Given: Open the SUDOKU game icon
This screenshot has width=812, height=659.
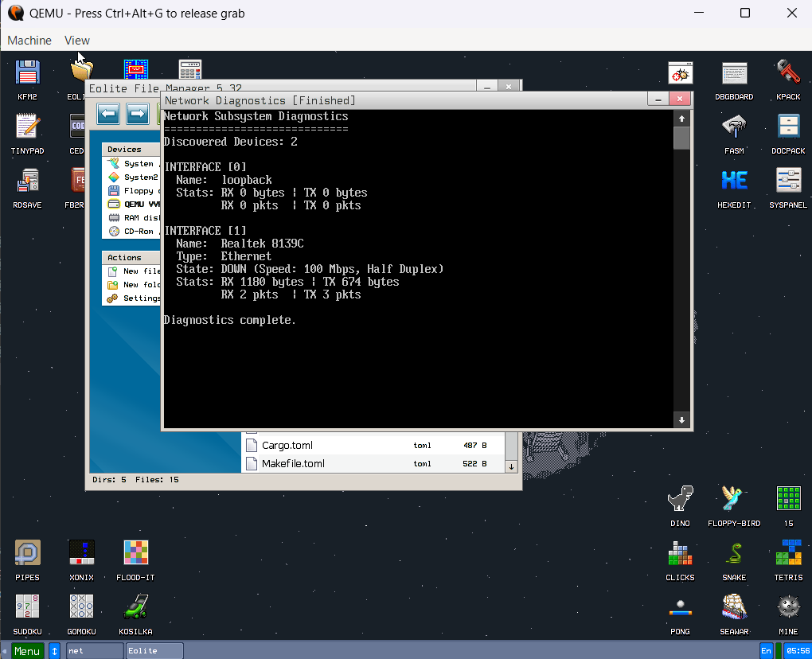Looking at the screenshot, I should pyautogui.click(x=27, y=608).
